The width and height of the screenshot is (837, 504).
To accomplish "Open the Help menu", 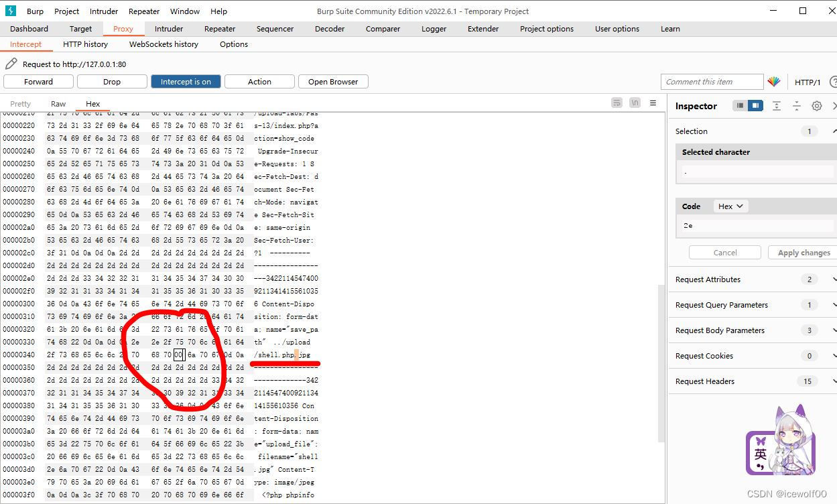I will tap(218, 11).
